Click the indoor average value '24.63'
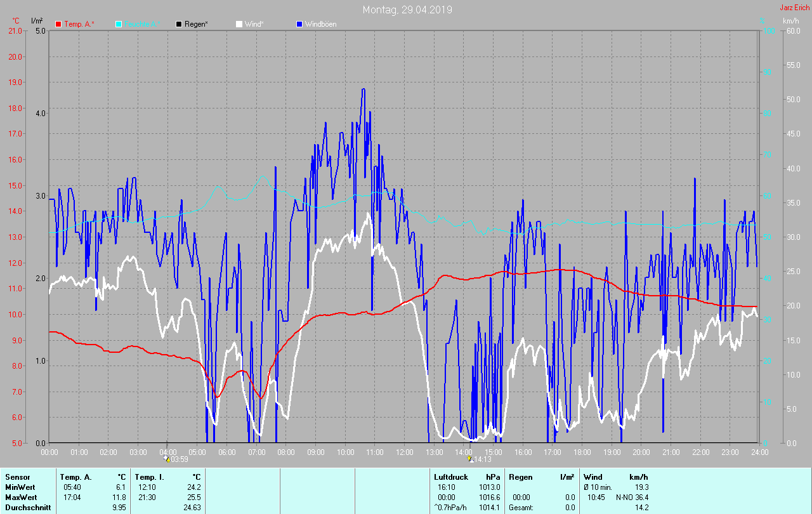The height and width of the screenshot is (514, 812). coord(191,508)
